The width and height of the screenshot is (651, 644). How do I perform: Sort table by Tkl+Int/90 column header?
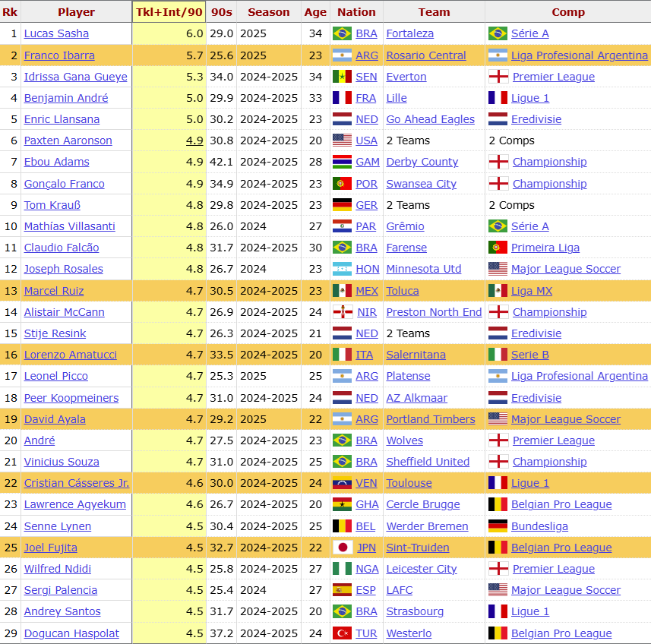(x=169, y=12)
